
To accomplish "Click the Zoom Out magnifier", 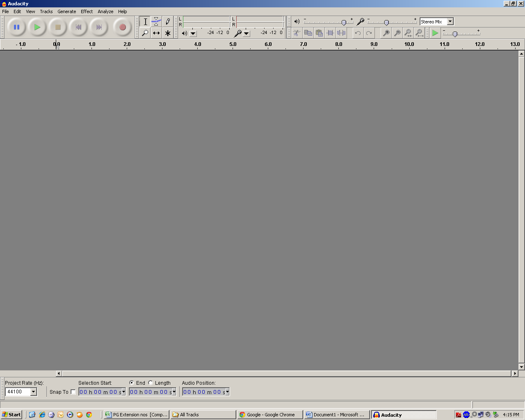I will [397, 33].
